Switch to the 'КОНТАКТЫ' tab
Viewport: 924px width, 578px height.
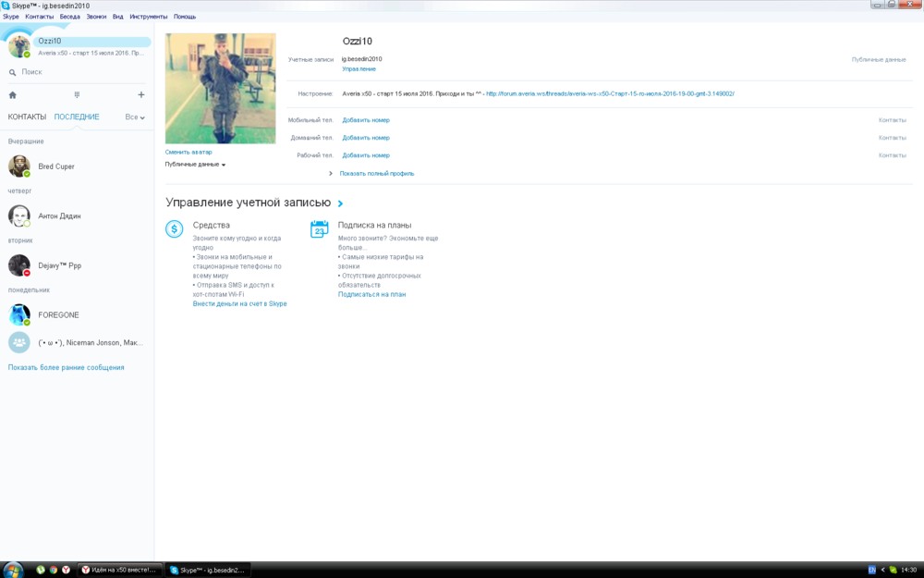pyautogui.click(x=27, y=117)
